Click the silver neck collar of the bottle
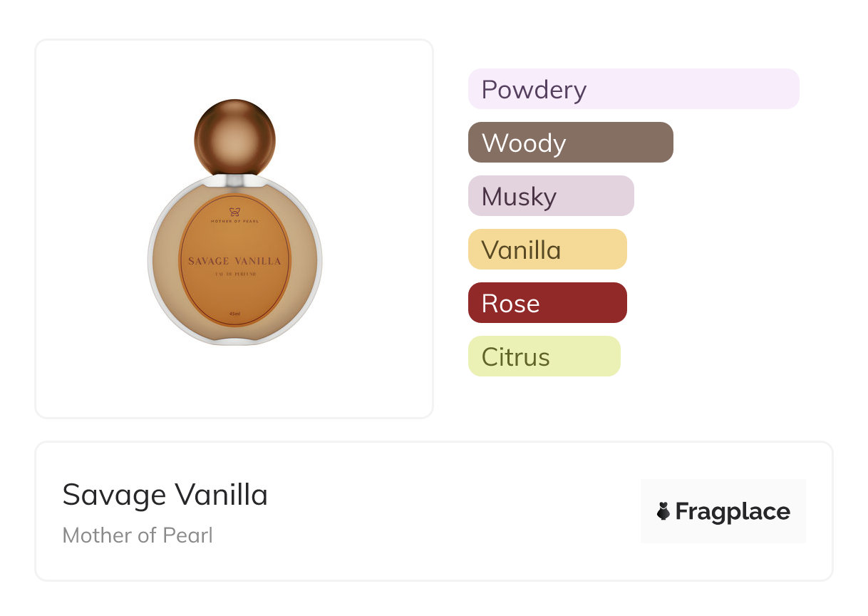Image resolution: width=868 pixels, height=616 pixels. point(234,179)
